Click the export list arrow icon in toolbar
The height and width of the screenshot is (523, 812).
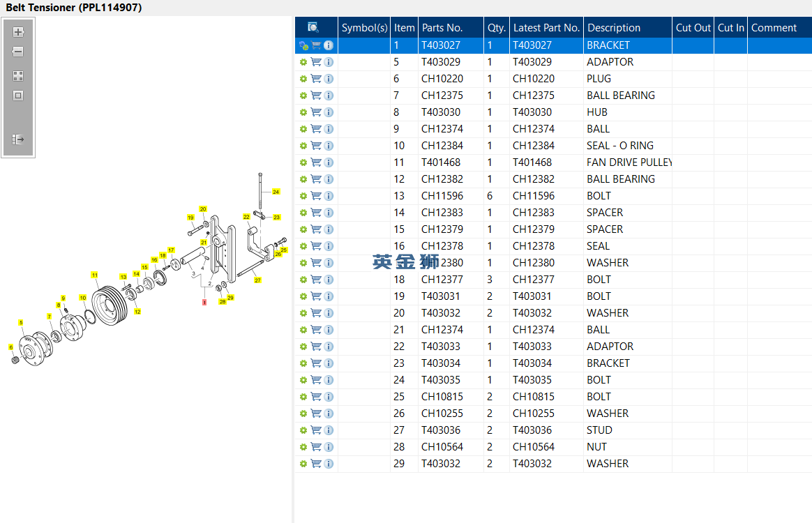[18, 139]
